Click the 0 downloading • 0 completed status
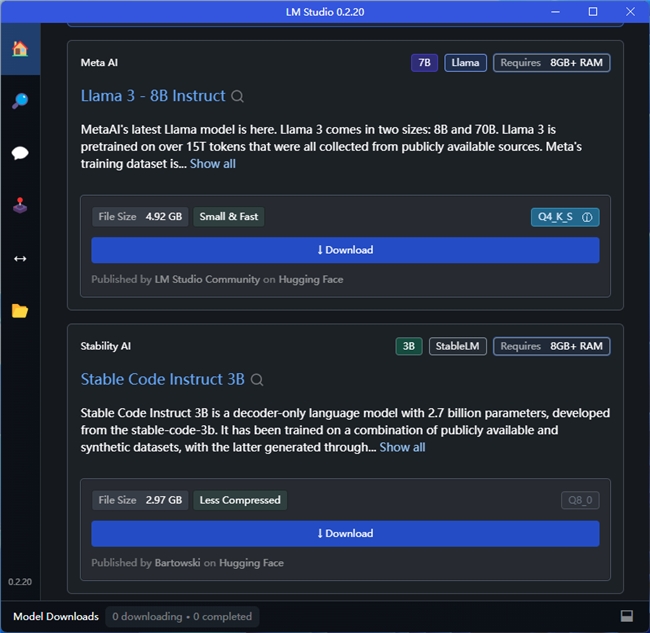 [182, 617]
